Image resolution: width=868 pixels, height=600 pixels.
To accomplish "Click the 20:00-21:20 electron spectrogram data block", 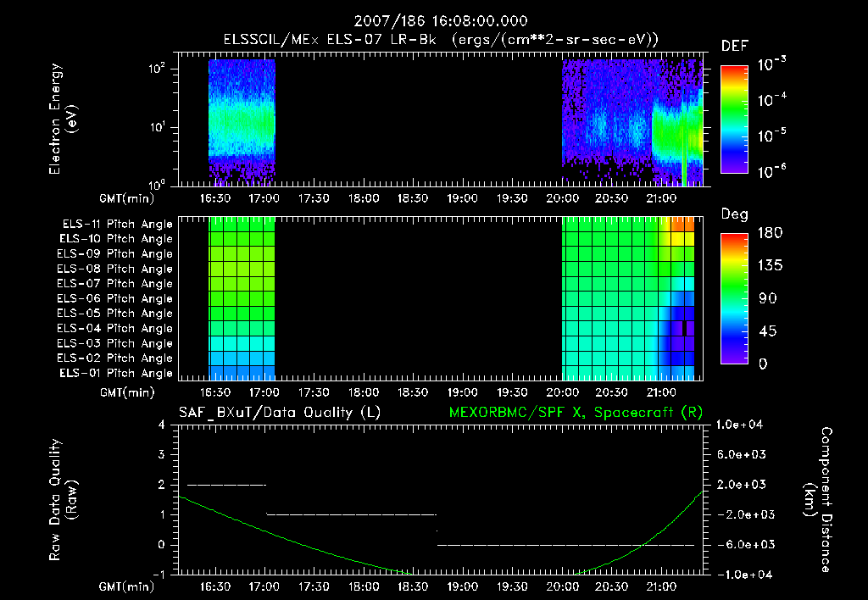I will [x=632, y=122].
